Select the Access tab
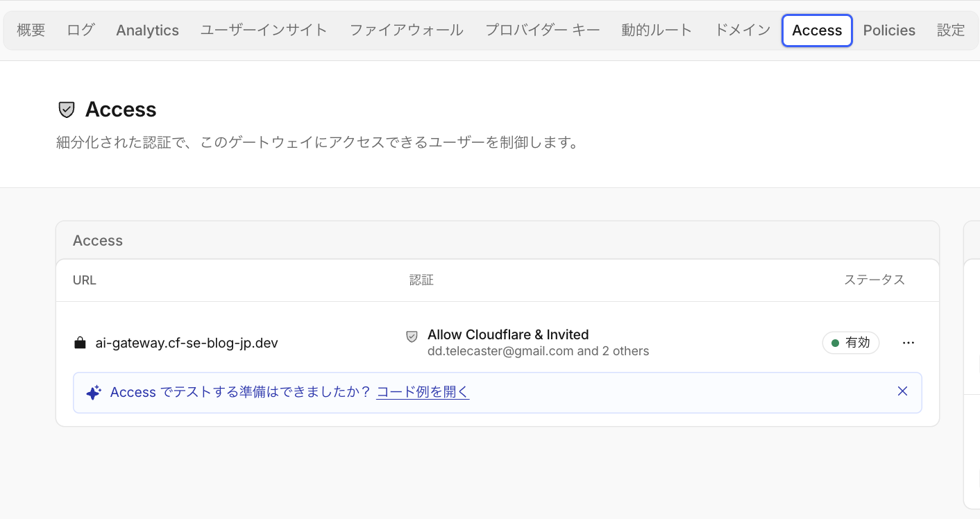 [817, 31]
